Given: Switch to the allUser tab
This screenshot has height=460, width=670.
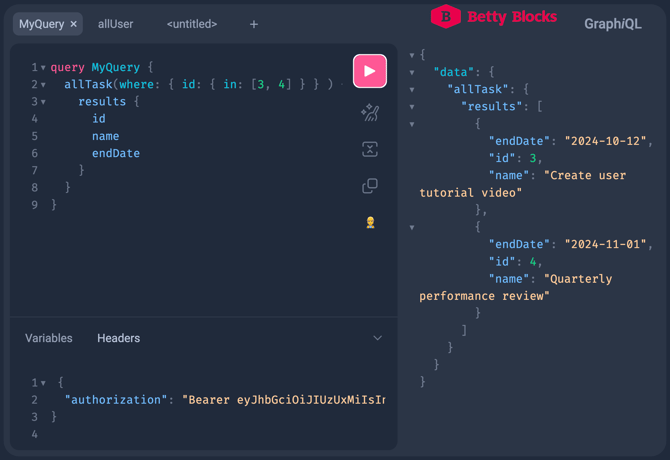Looking at the screenshot, I should (x=115, y=24).
